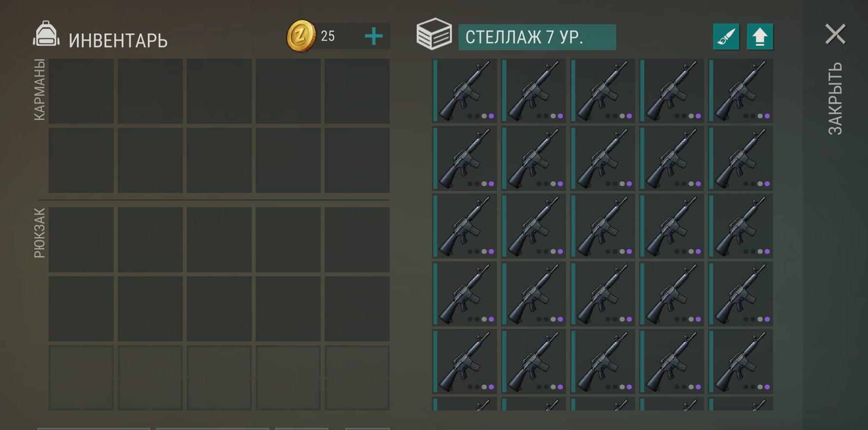The image size is (868, 430).
Task: Tap the СТЕЛЛАЖ 7 УР. title field
Action: [x=537, y=37]
